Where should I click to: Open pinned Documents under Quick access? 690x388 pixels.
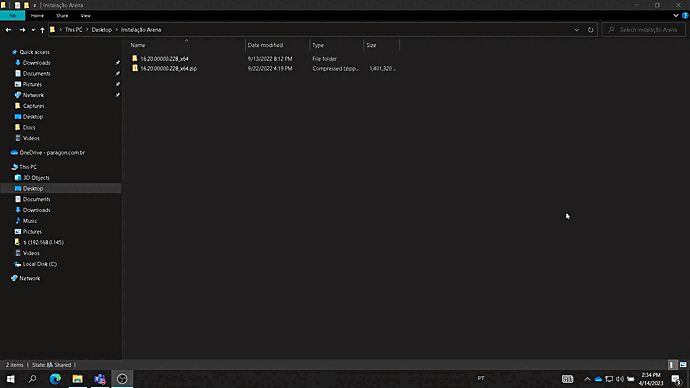coord(36,73)
